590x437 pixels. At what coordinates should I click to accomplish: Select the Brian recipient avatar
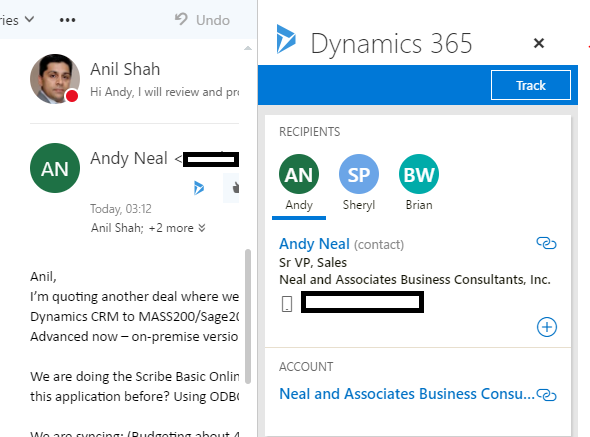[419, 174]
